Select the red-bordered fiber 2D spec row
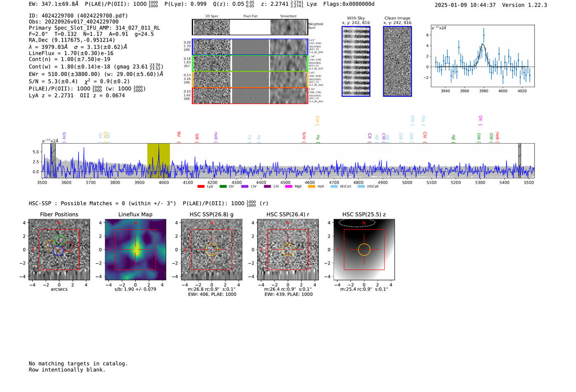Viewport: 576px width, 392px height. click(x=250, y=95)
